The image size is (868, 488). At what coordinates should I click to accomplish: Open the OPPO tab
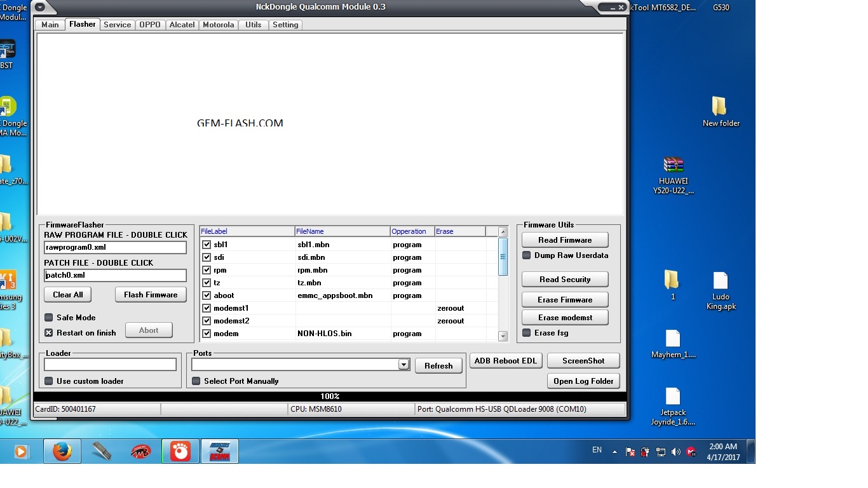click(150, 25)
